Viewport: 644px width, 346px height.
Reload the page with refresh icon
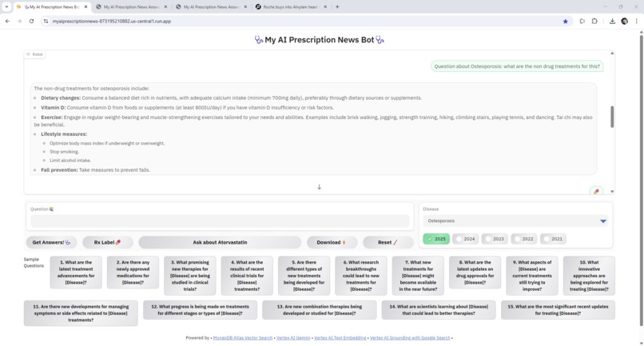pos(31,22)
